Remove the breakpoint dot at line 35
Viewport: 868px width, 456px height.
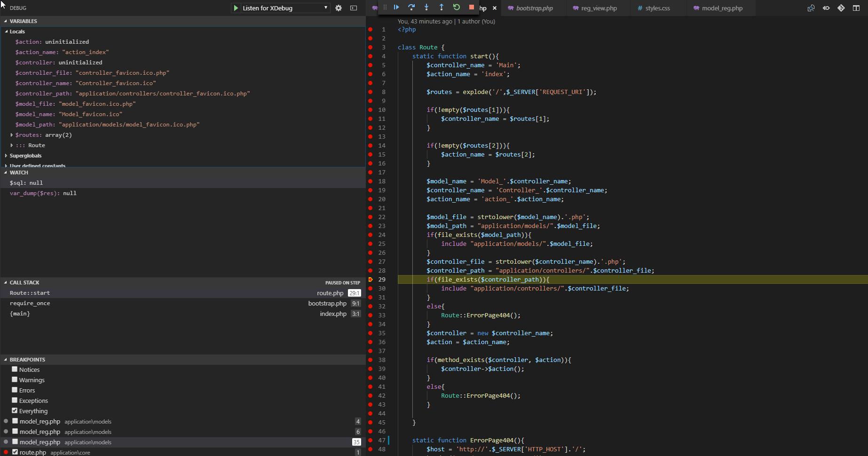tap(371, 333)
